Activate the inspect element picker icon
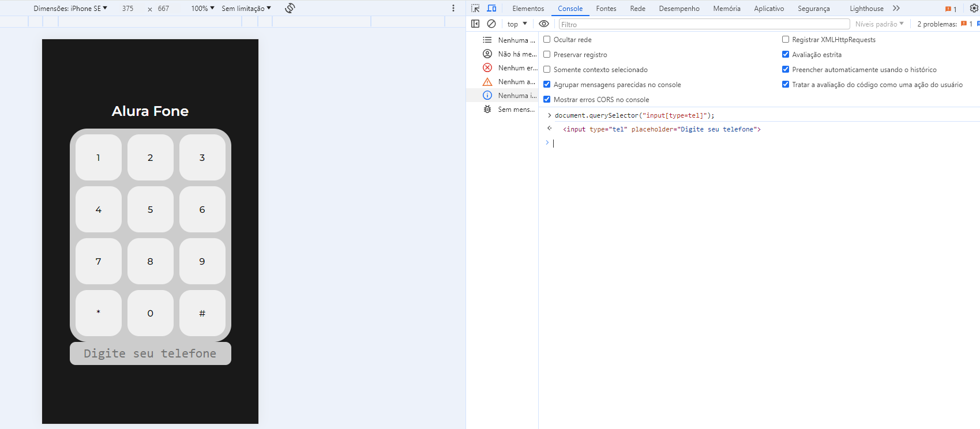Image resolution: width=980 pixels, height=429 pixels. coord(475,8)
